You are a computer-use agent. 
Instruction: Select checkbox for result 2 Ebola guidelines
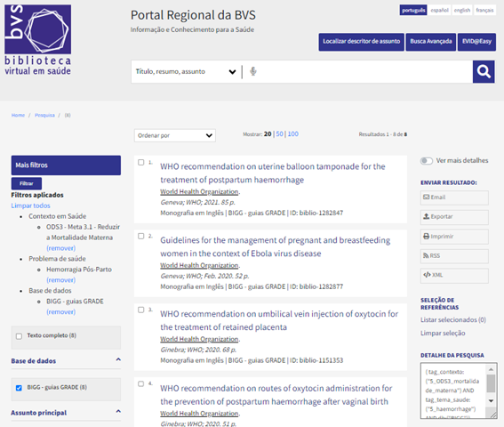(x=140, y=237)
